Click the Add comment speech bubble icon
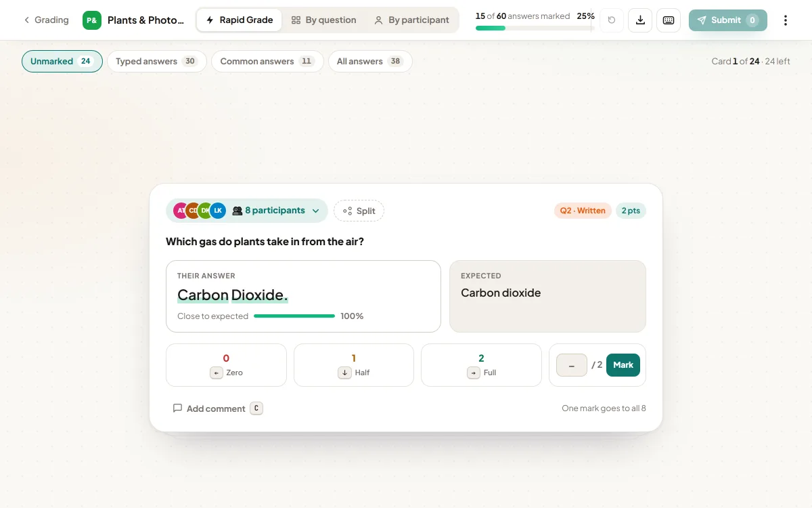 [x=177, y=408]
